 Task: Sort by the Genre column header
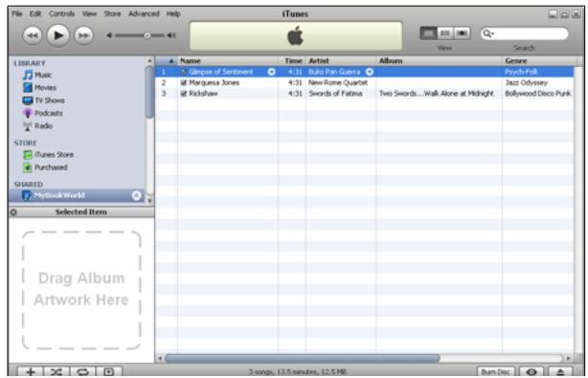pos(538,60)
